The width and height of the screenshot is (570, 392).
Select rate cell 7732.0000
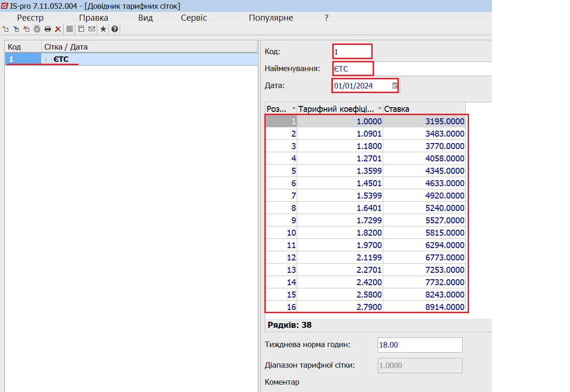(x=425, y=282)
